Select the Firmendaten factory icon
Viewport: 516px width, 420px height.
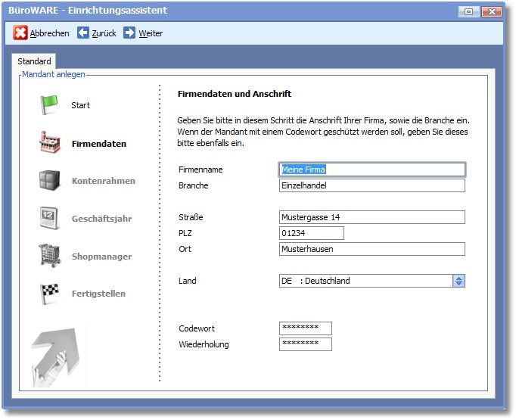(x=49, y=142)
